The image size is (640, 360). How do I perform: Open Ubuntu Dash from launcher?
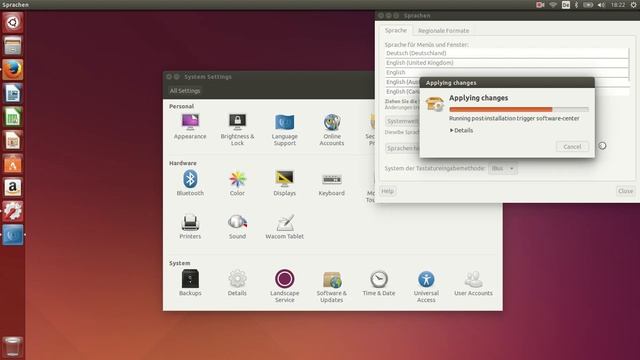coord(13,22)
